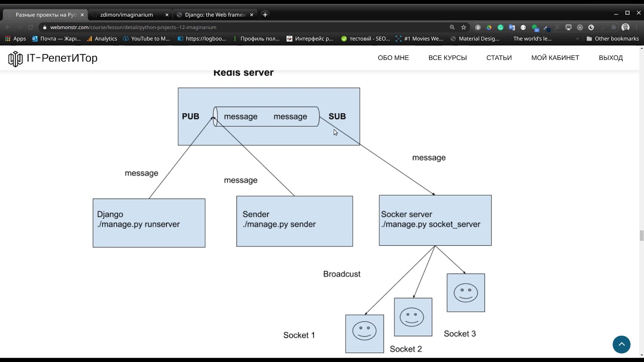Click the Socket 1 smiley face box
The image size is (644, 362).
pos(364,334)
